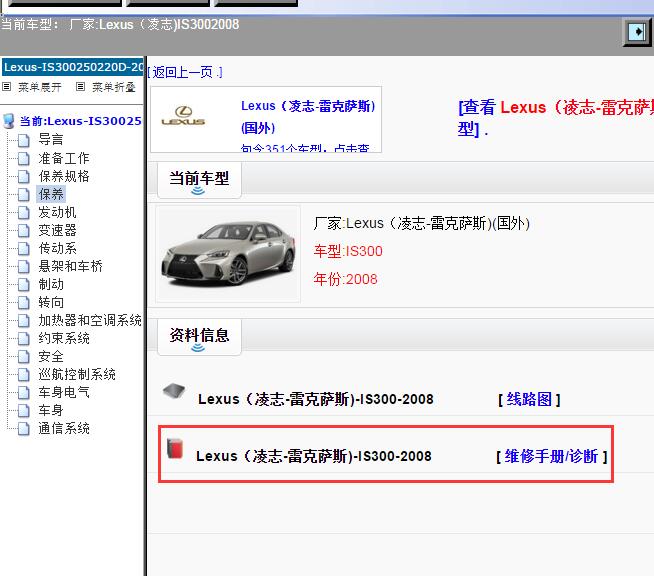Click the page icon next to 巡航控制系统
Image resolution: width=654 pixels, height=576 pixels.
click(x=24, y=375)
